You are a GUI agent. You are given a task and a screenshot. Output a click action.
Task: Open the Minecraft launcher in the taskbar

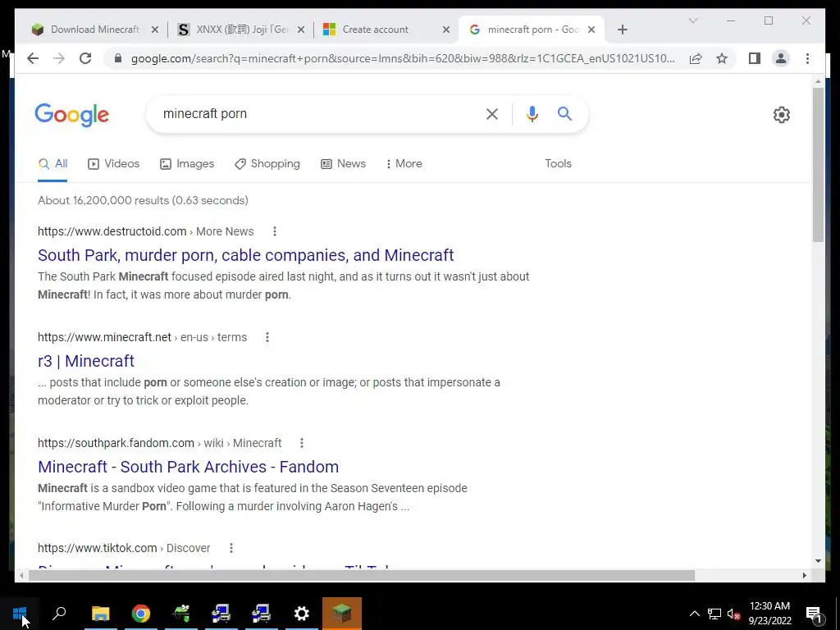coord(342,614)
